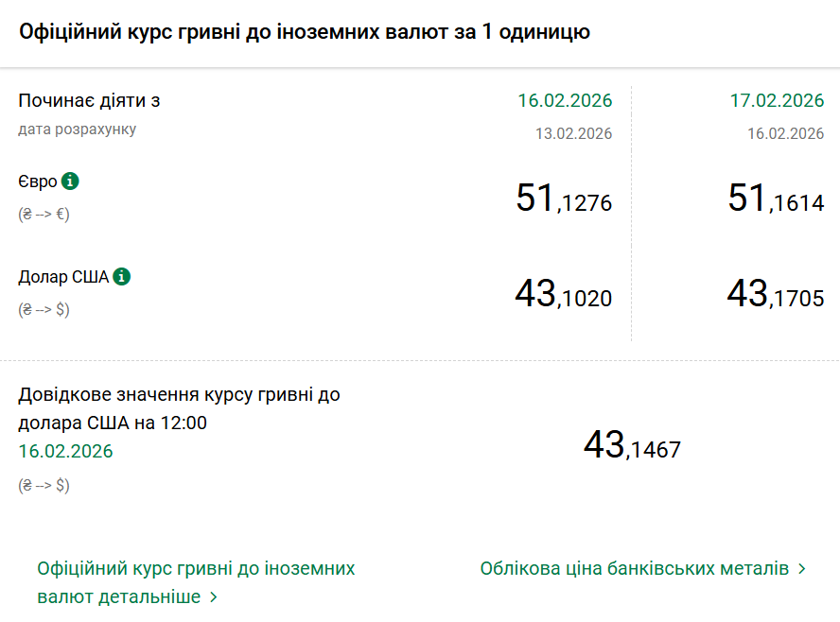Click the '(₴ --> €)' conversion note
Screen dimensions: 840x622
pos(44,214)
